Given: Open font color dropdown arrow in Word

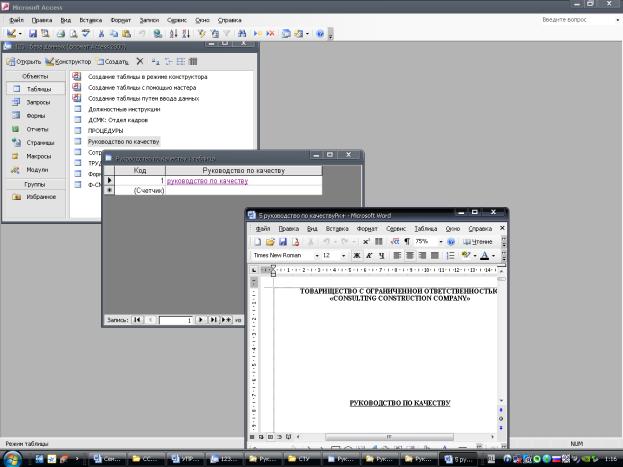Looking at the screenshot, I should [x=494, y=255].
